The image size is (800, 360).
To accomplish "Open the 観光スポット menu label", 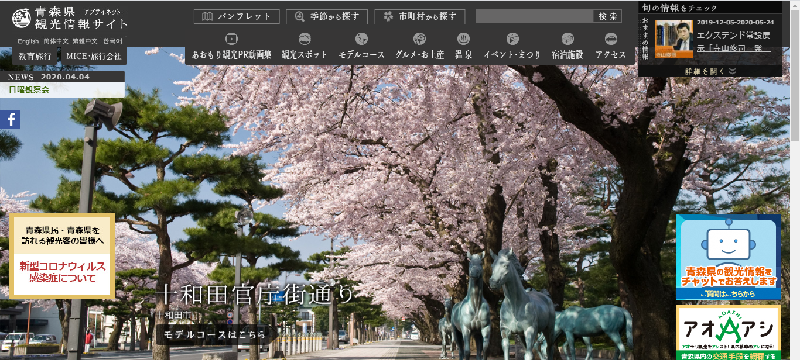I will pos(304,55).
